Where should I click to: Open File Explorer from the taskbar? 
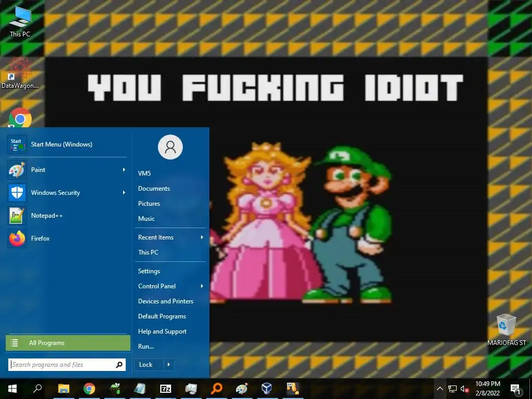pos(63,389)
